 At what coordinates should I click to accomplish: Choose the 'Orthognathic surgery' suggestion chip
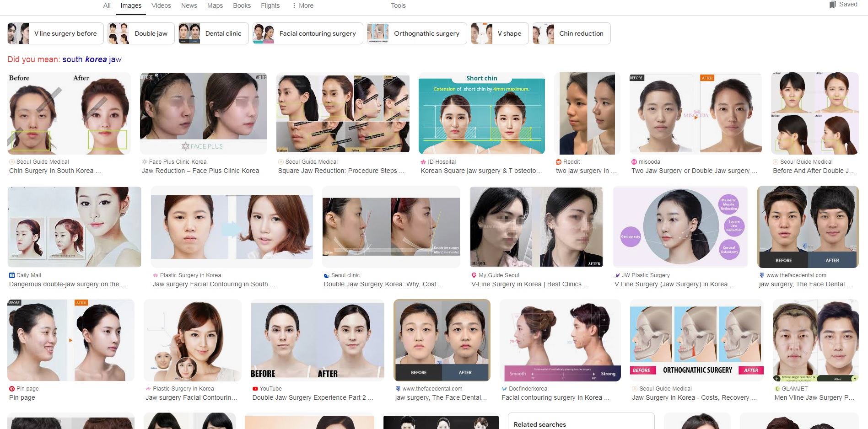pyautogui.click(x=417, y=33)
